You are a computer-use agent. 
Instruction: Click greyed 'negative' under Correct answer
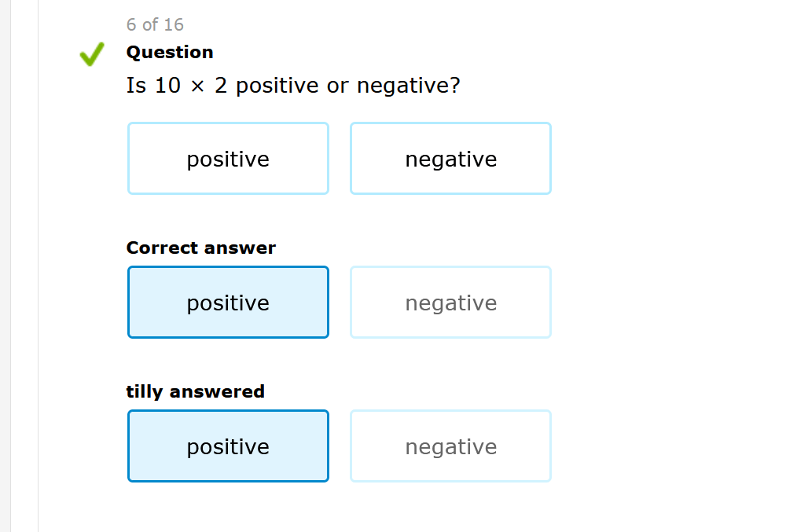coord(450,303)
